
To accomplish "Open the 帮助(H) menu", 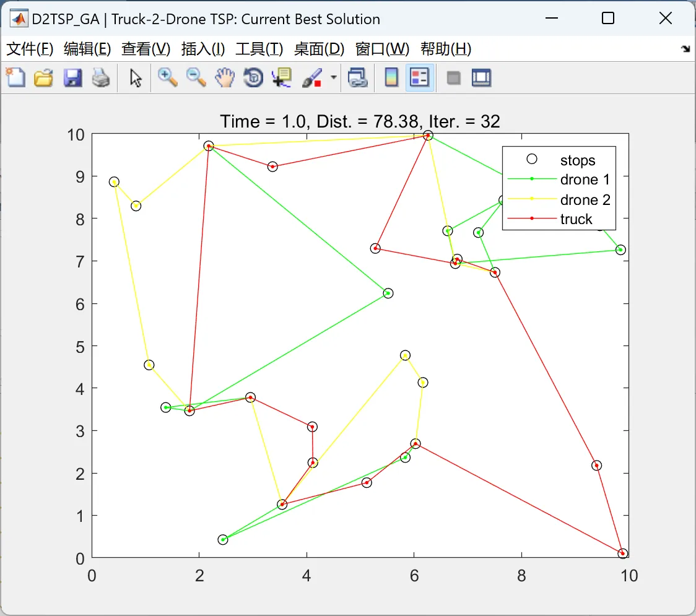I will pos(446,49).
